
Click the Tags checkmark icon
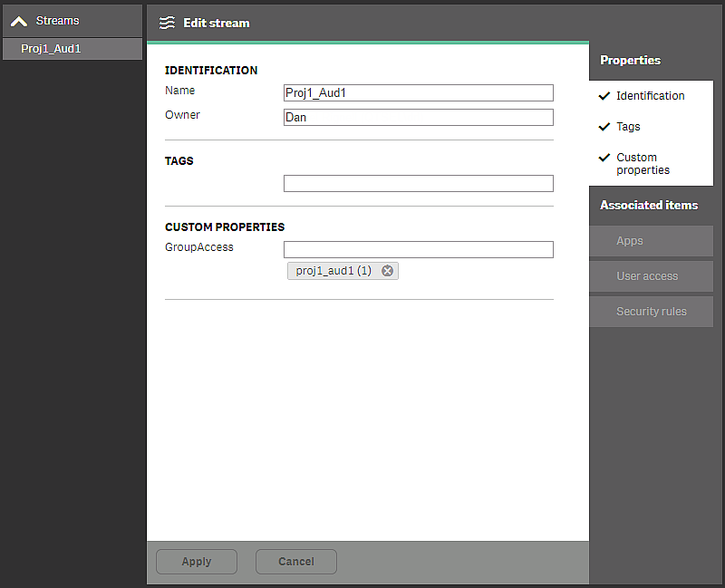(604, 127)
